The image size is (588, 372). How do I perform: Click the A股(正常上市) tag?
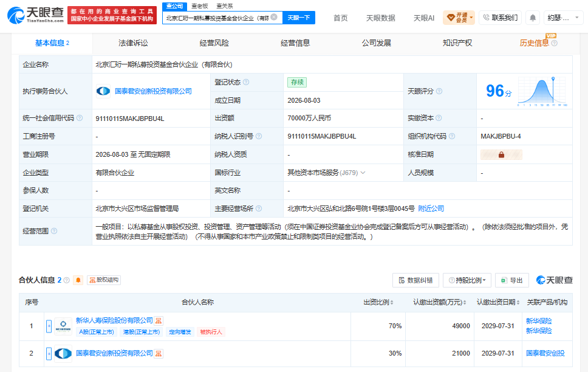pos(97,332)
